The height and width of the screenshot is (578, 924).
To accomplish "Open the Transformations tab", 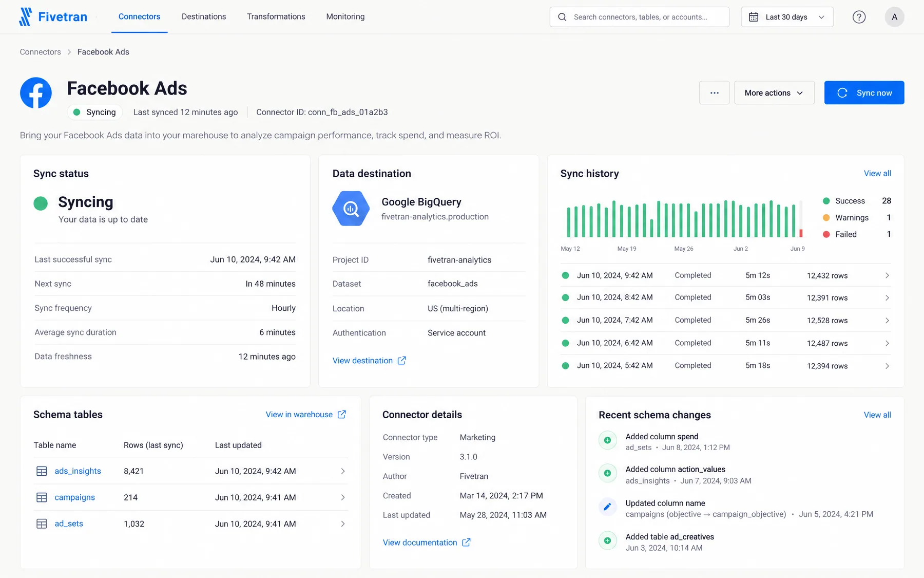I will [276, 16].
